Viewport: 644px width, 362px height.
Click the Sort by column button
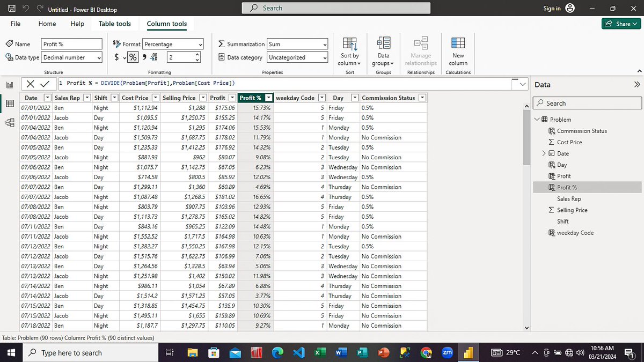pos(350,51)
